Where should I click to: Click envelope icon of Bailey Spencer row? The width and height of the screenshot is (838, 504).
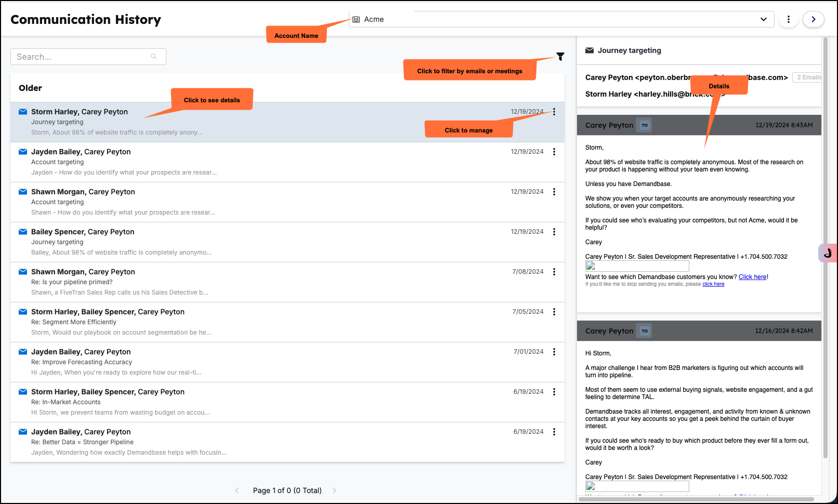(23, 232)
